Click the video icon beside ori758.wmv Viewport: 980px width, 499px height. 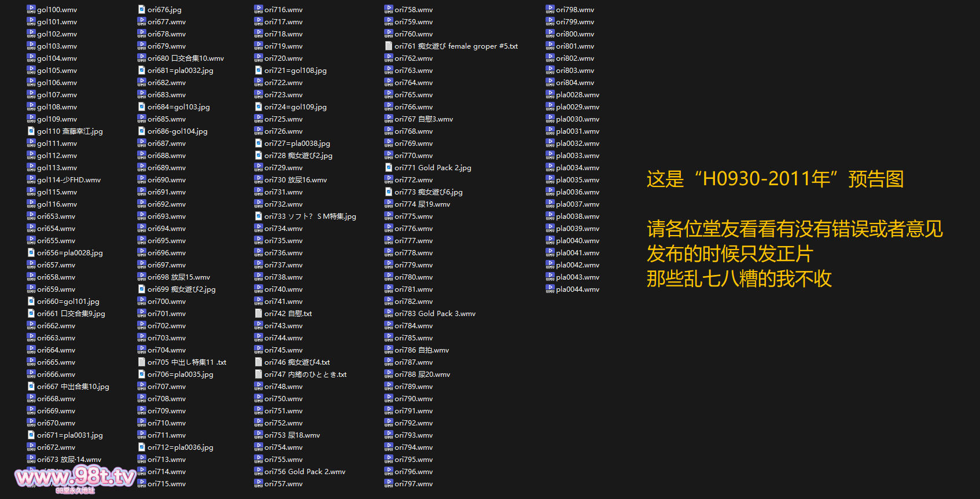389,9
